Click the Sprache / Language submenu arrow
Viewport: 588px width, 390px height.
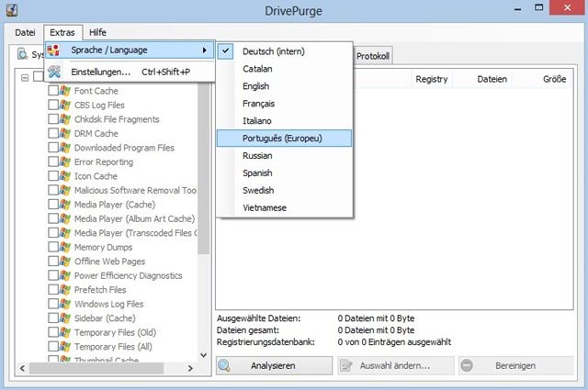click(x=204, y=50)
